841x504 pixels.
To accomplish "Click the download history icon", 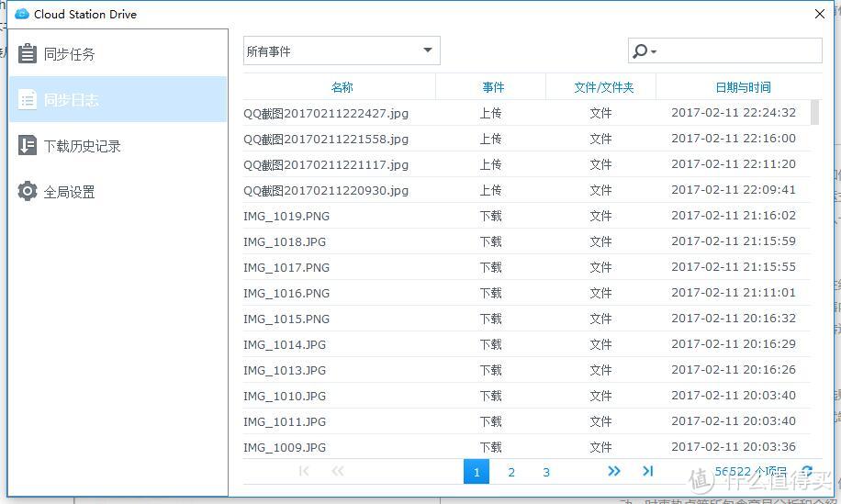I will [x=28, y=145].
